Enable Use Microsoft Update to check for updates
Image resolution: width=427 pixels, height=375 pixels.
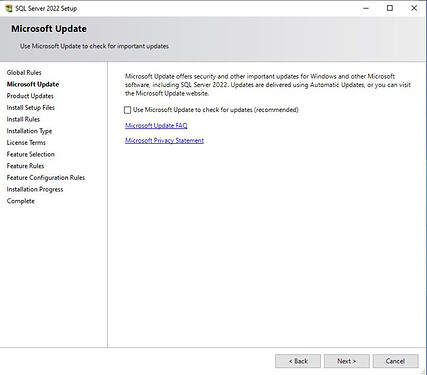click(127, 110)
